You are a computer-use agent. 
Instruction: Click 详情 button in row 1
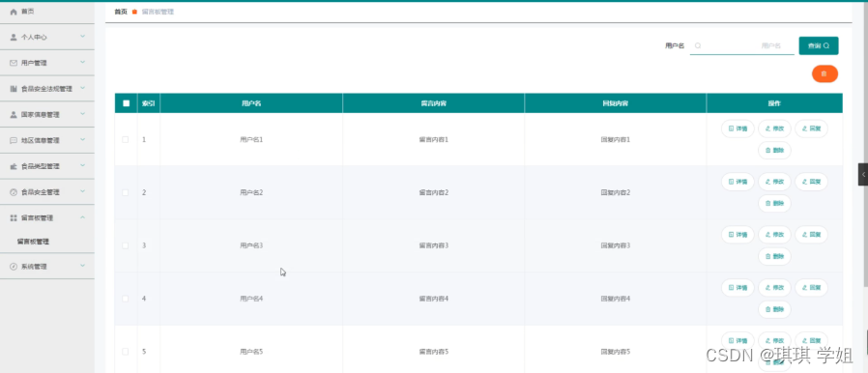coord(738,129)
